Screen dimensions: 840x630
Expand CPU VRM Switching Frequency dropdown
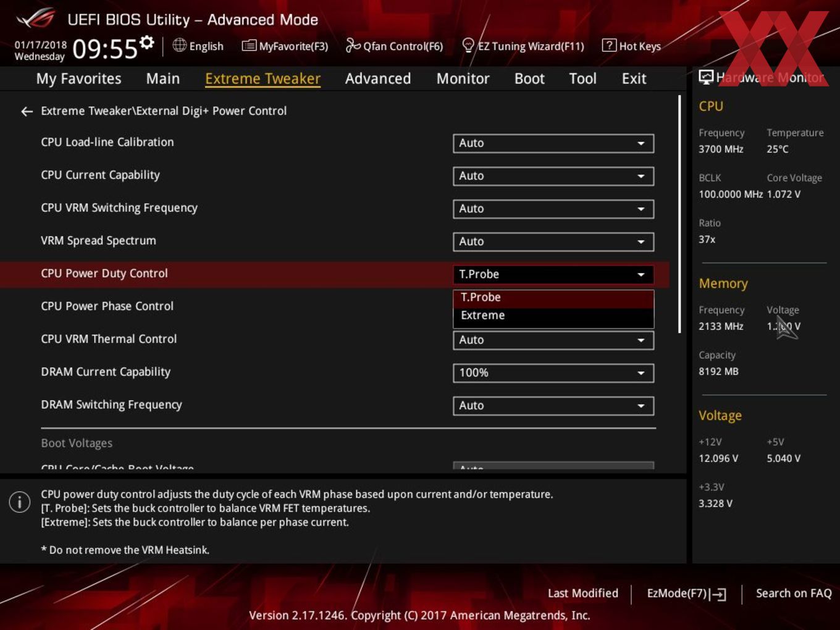[x=553, y=209]
